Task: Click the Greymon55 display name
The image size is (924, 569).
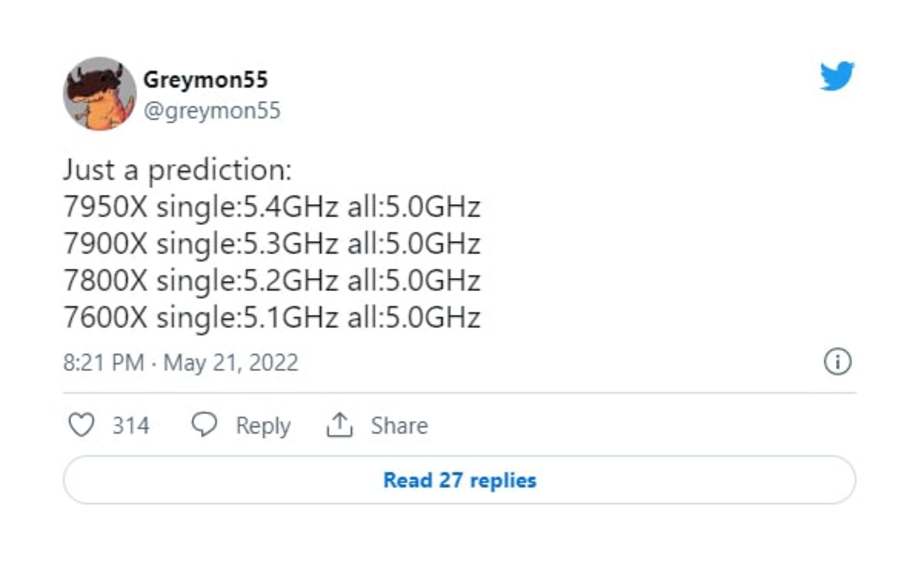Action: [205, 79]
